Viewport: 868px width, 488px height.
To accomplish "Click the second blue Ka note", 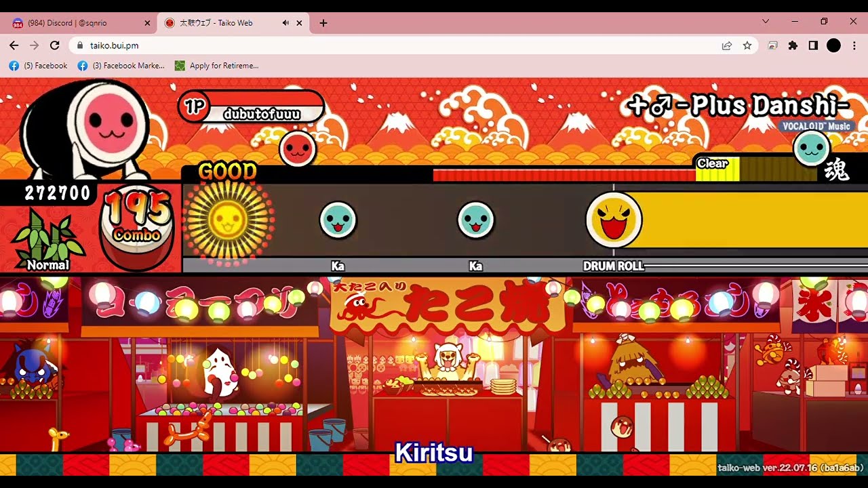I will pos(476,220).
